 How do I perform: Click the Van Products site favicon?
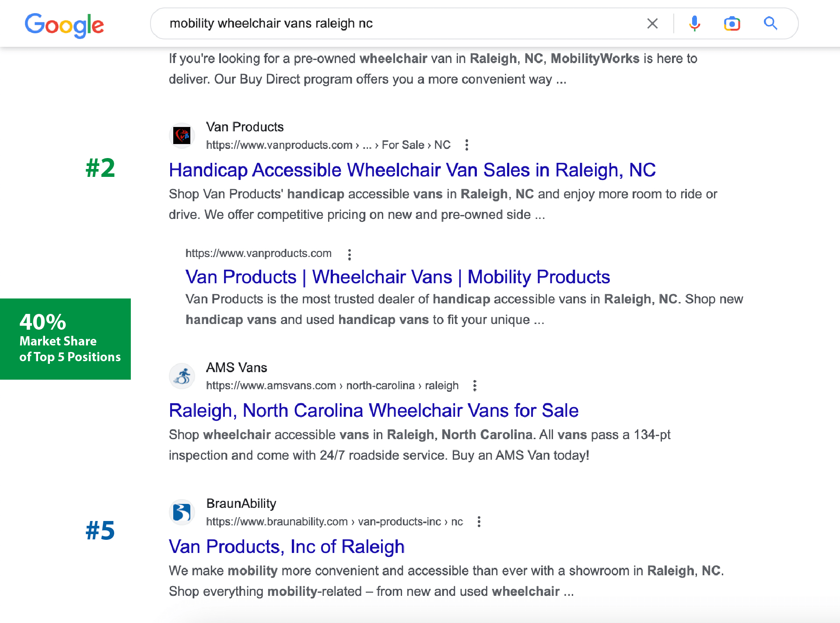[182, 136]
